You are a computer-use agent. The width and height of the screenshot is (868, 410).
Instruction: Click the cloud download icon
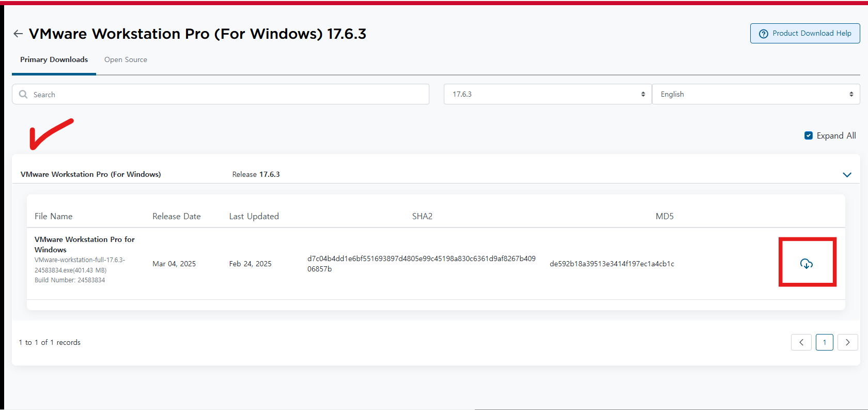tap(806, 264)
